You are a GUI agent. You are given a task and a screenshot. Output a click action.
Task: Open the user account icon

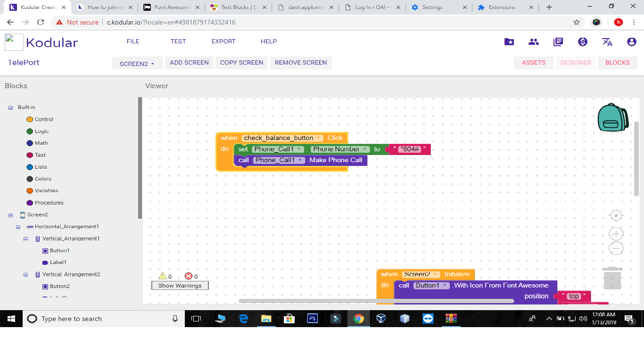[632, 41]
